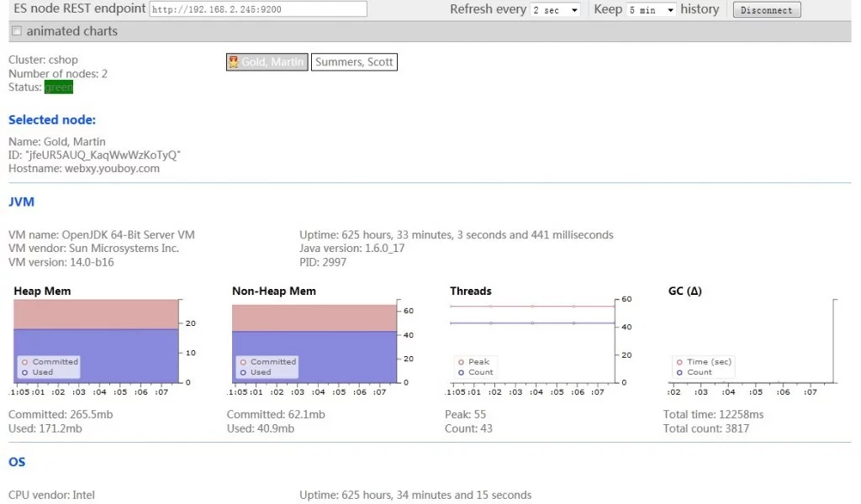This screenshot has height=504, width=861.
Task: Click the Heap Mem chart area
Action: pyautogui.click(x=96, y=341)
